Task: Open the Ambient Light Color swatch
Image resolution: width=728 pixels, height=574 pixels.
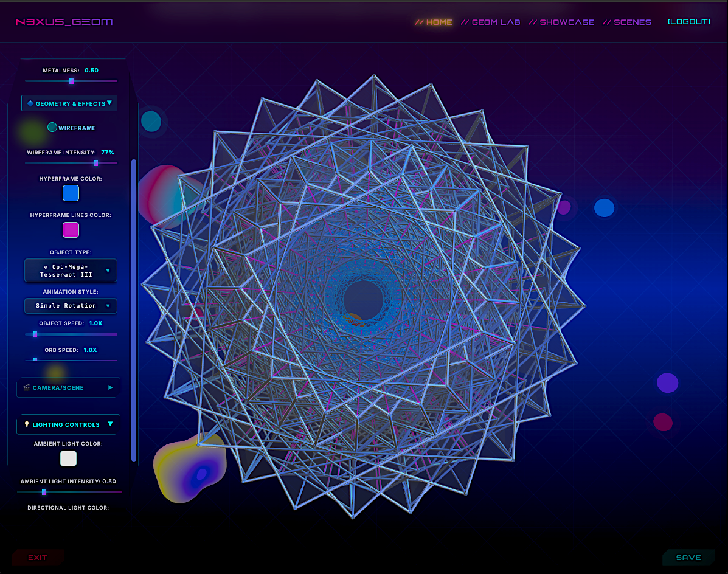Action: [69, 458]
